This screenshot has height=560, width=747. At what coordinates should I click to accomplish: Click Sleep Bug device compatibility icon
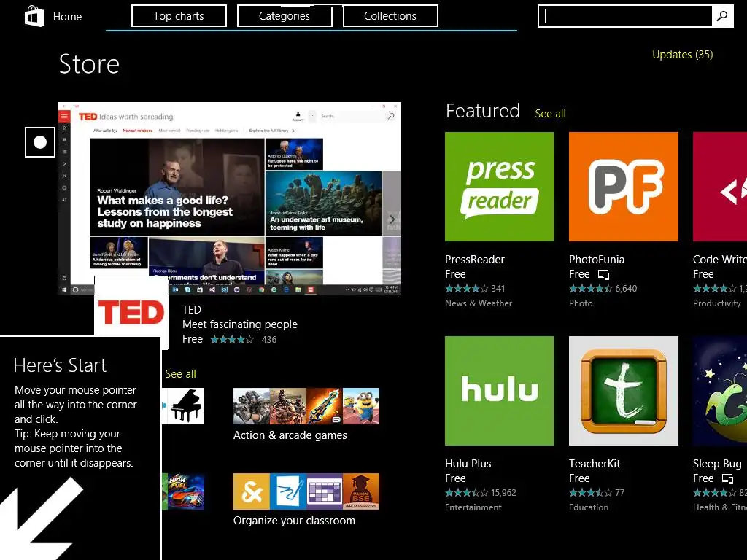point(727,479)
